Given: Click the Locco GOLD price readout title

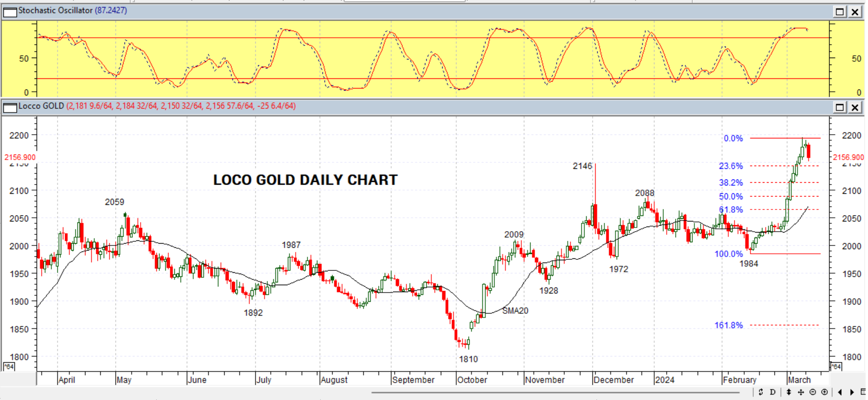Looking at the screenshot, I should click(x=157, y=106).
